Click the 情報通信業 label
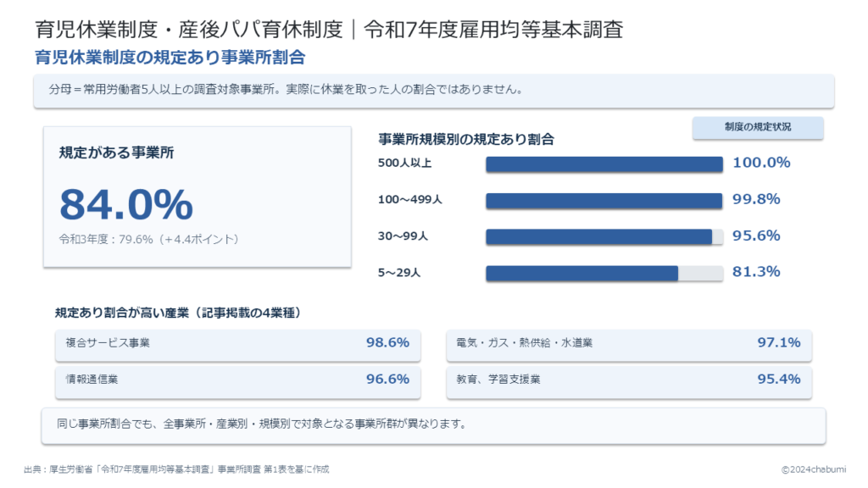The image size is (868, 488). click(x=92, y=380)
